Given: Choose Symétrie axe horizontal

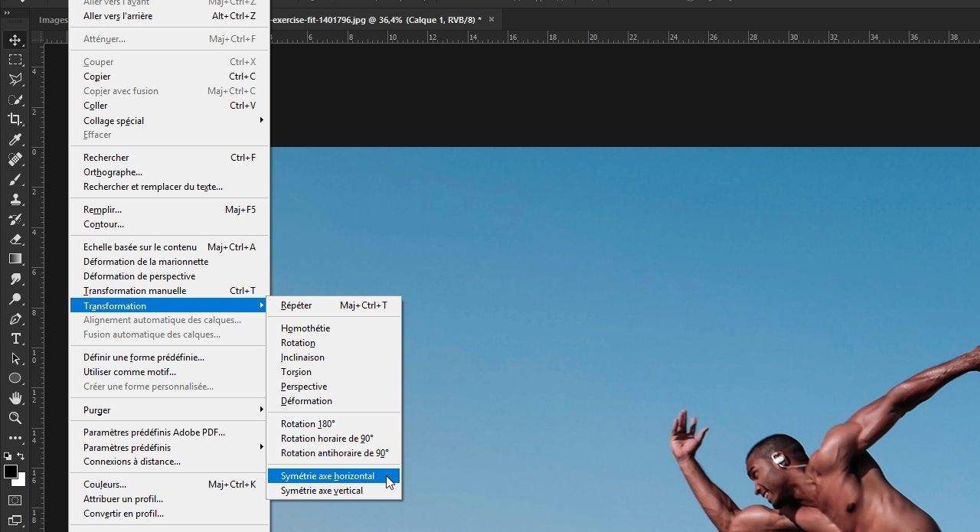Looking at the screenshot, I should [334, 476].
